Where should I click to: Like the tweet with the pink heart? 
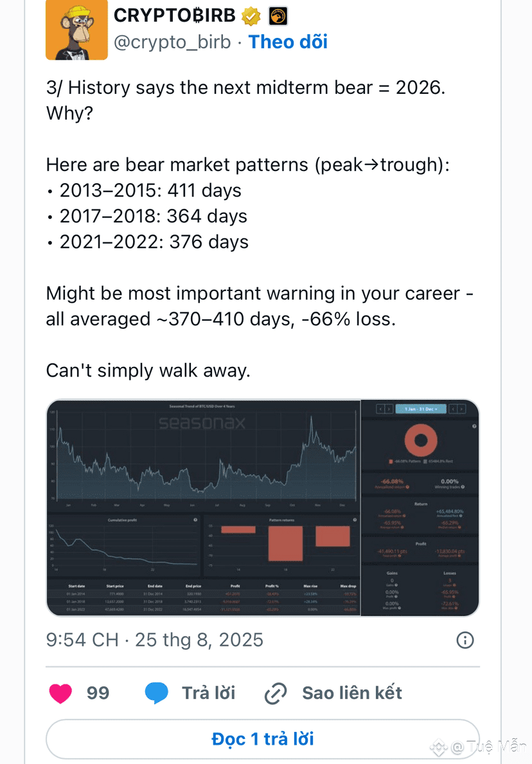60,693
